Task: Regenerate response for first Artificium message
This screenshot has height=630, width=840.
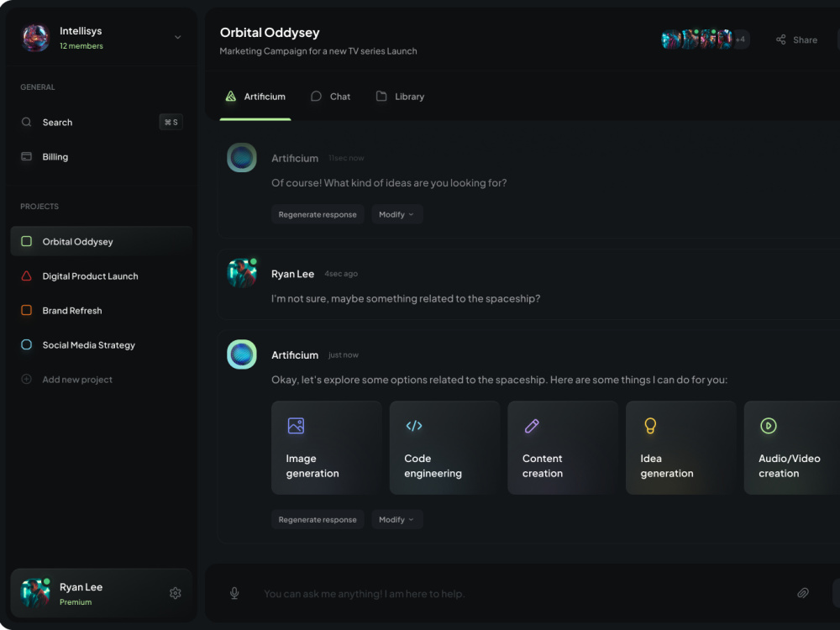Action: [318, 214]
